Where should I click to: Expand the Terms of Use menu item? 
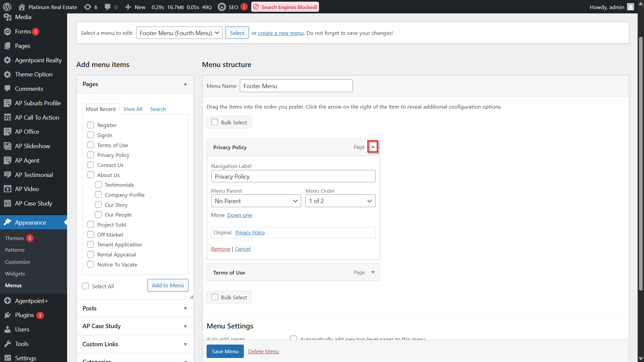(x=373, y=273)
